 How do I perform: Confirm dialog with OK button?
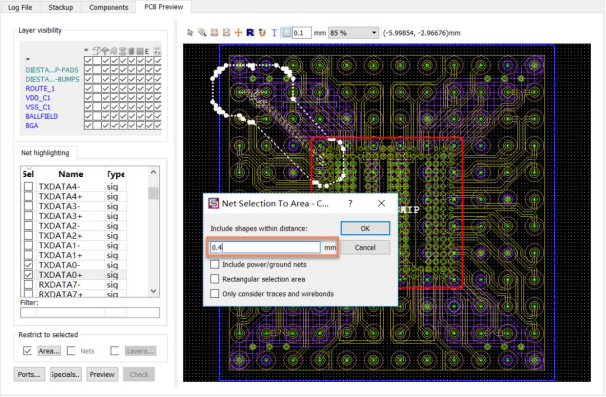365,228
